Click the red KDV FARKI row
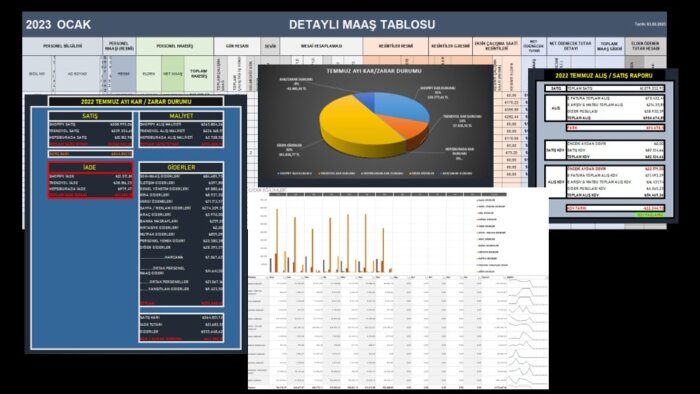This screenshot has height=394, width=700. (615, 208)
